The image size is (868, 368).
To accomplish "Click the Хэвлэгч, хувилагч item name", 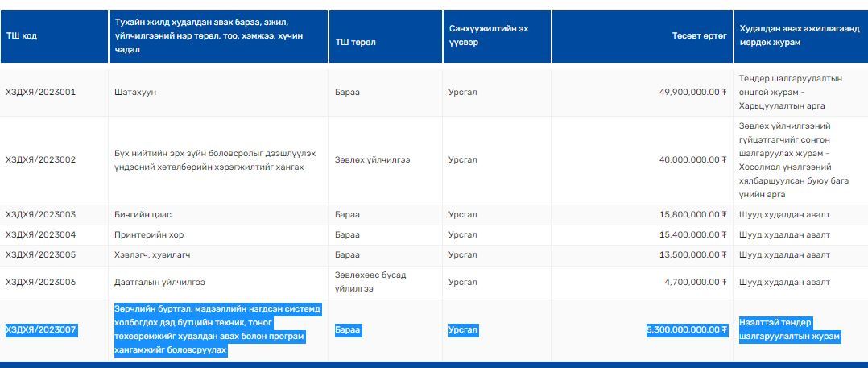I will tap(152, 254).
